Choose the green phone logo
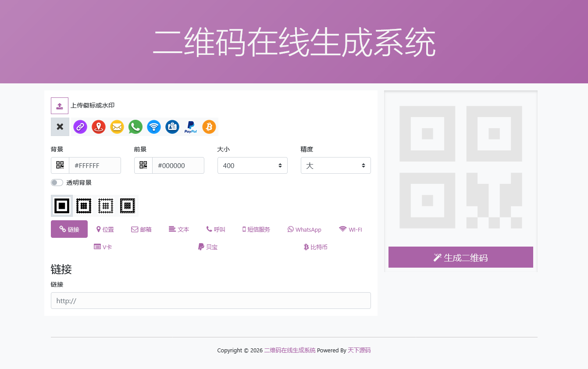Viewport: 588px width, 369px height. pyautogui.click(x=135, y=127)
